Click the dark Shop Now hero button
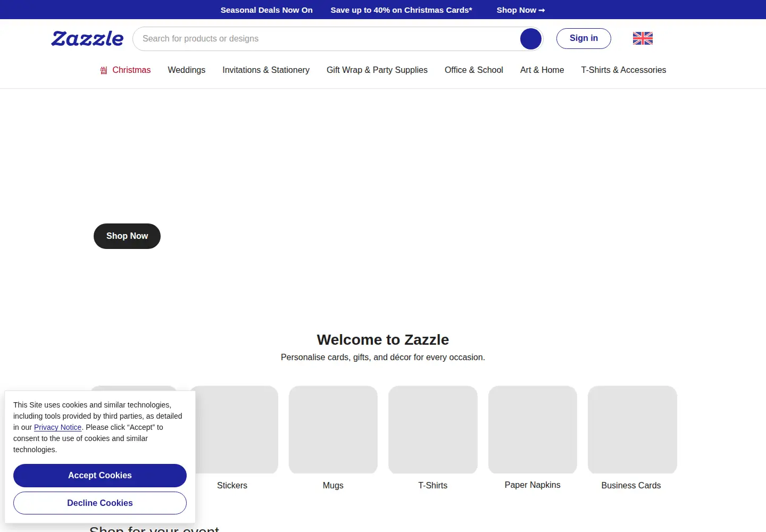 click(127, 236)
